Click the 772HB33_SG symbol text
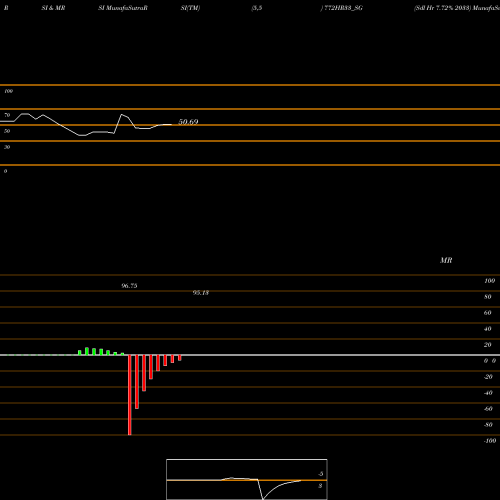 pyautogui.click(x=344, y=8)
